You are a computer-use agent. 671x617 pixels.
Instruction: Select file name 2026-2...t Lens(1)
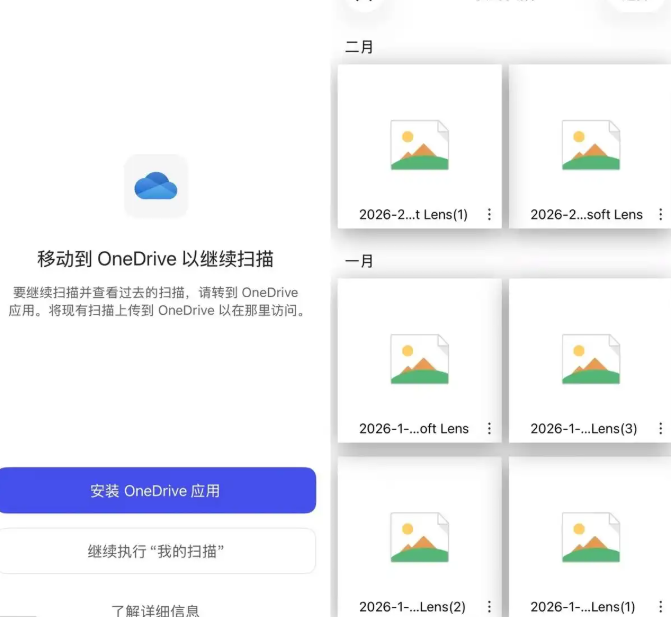pyautogui.click(x=413, y=214)
